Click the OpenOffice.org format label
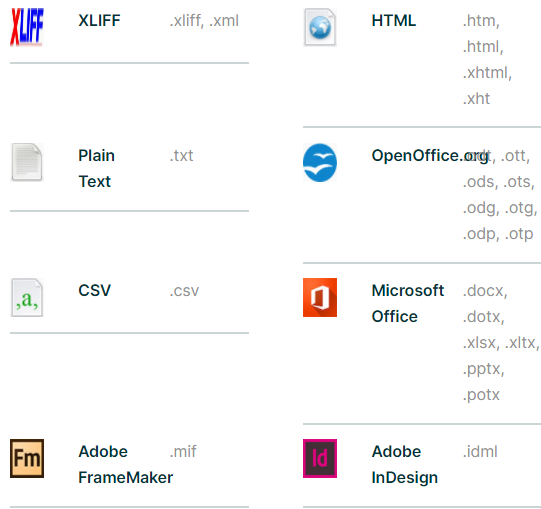 click(x=430, y=156)
